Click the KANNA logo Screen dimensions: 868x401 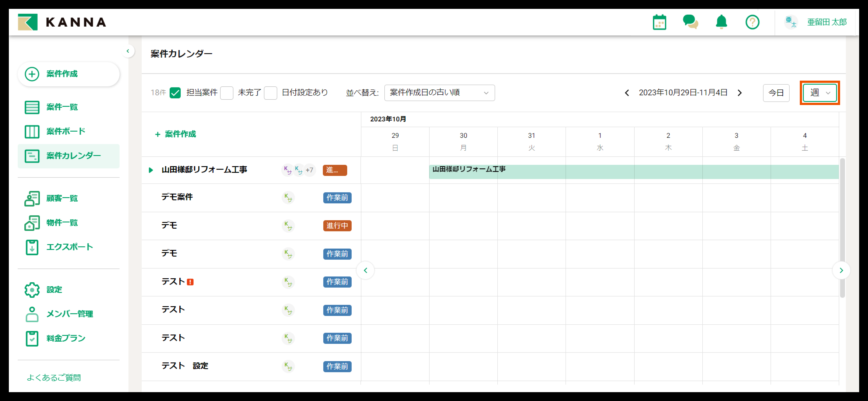point(62,22)
